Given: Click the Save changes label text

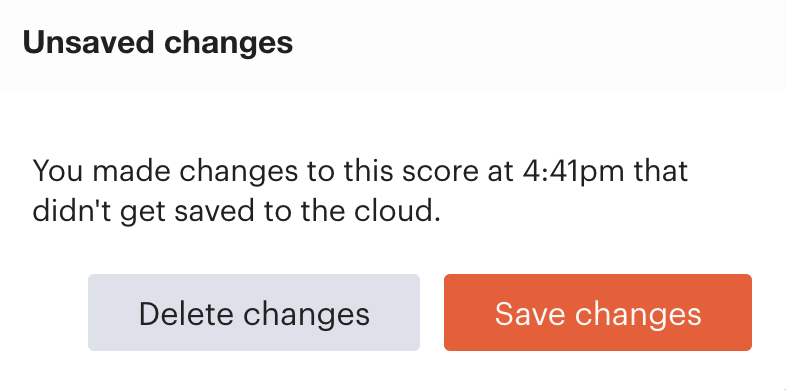Looking at the screenshot, I should coord(598,314).
